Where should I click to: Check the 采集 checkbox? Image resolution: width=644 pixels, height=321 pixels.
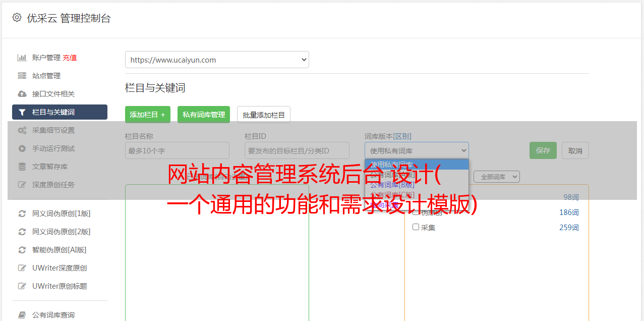click(x=416, y=227)
